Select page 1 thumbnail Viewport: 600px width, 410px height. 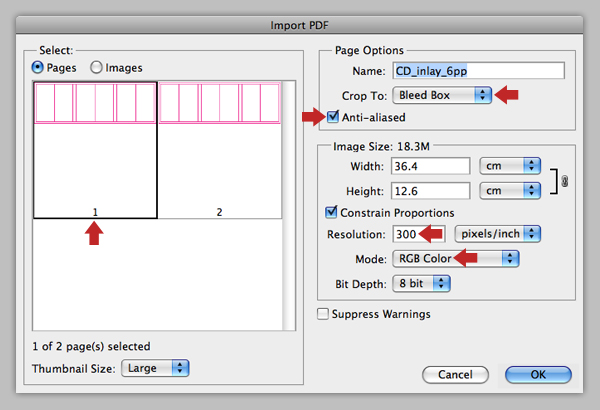click(x=95, y=150)
